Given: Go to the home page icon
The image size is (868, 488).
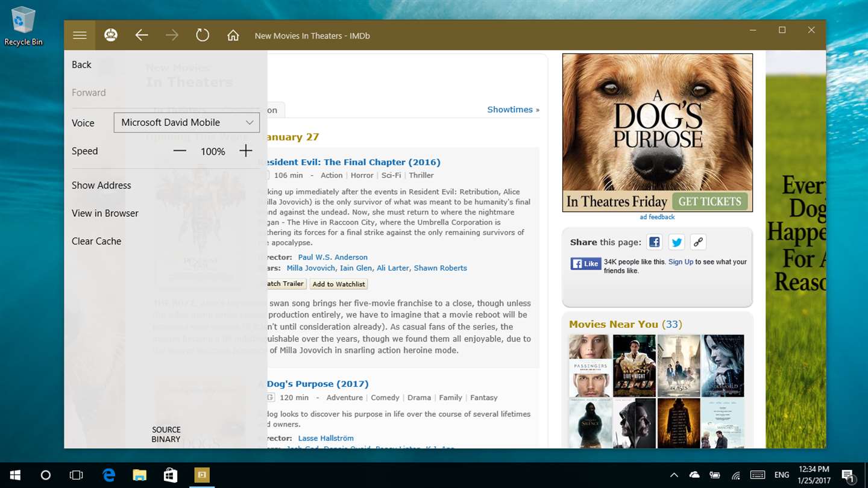Looking at the screenshot, I should (x=233, y=36).
